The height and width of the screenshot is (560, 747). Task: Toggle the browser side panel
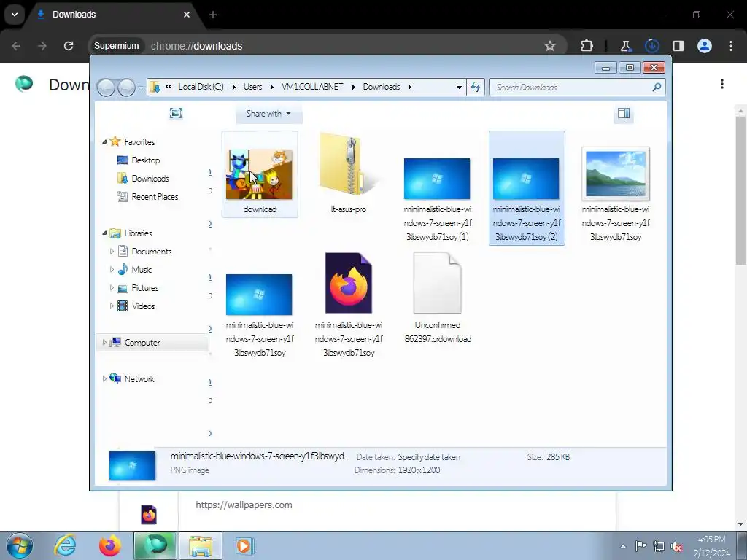678,46
